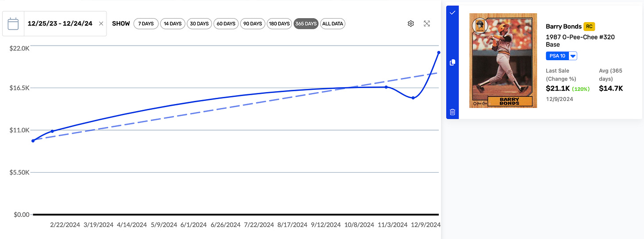Click the 10/8/2024 x-axis date
The image size is (644, 239).
[x=359, y=225]
